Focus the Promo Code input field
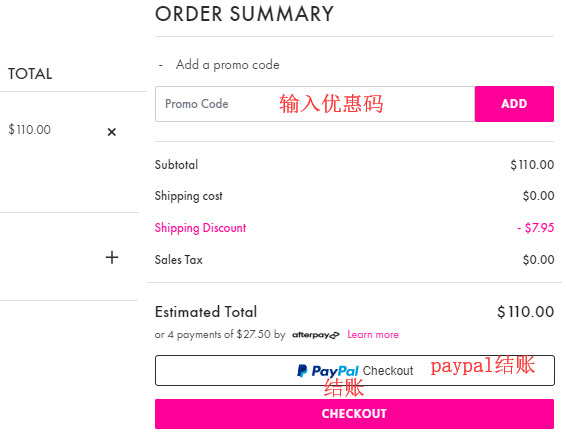566x433 pixels. tap(315, 104)
